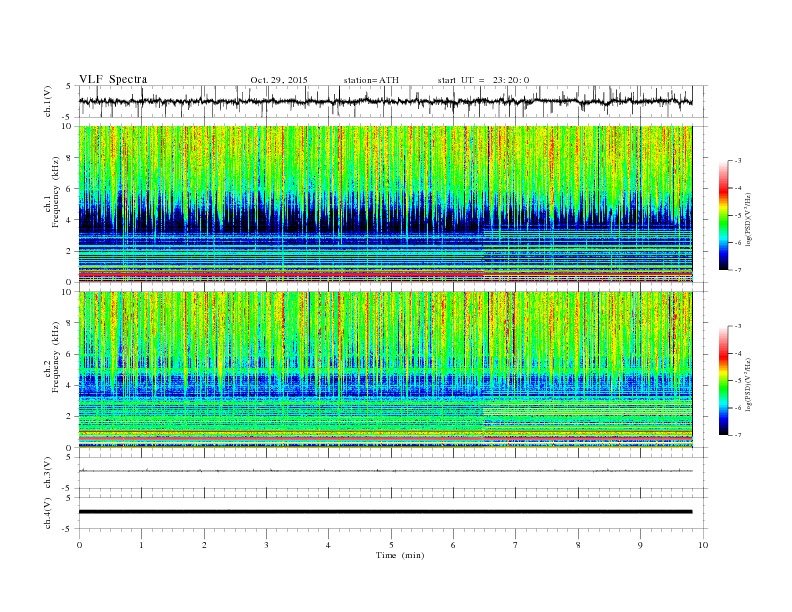Select the ch.4(V) axis label

pyautogui.click(x=48, y=513)
